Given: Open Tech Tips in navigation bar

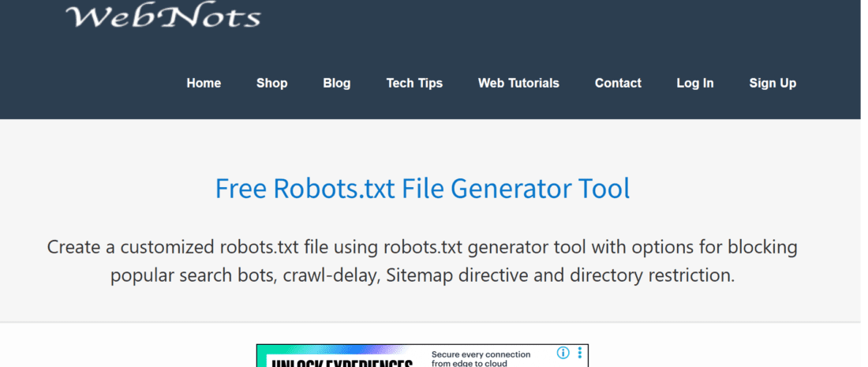Looking at the screenshot, I should click(x=414, y=83).
